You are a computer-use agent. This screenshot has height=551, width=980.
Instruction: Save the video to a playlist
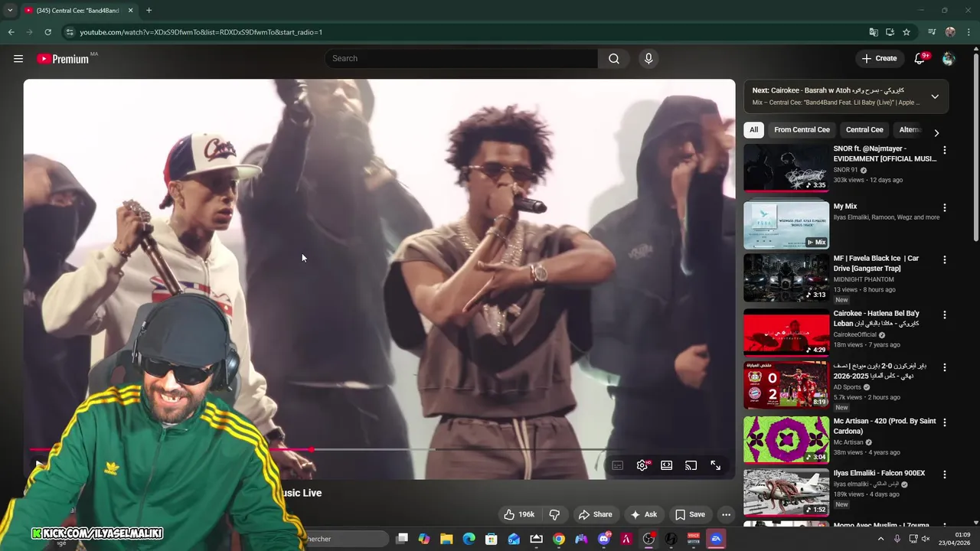click(689, 514)
